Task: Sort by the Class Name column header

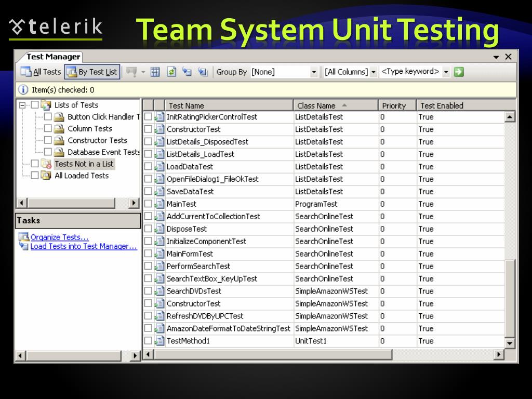Action: click(x=336, y=105)
